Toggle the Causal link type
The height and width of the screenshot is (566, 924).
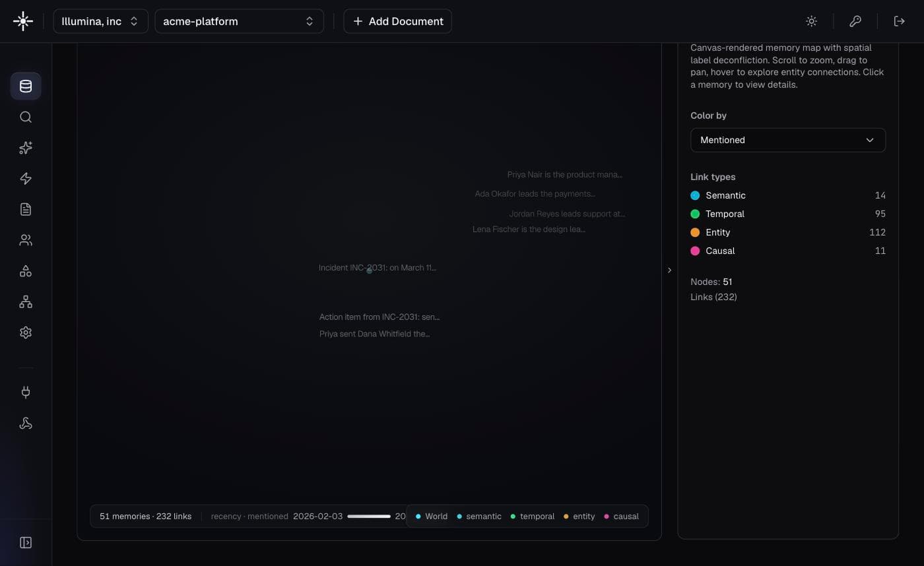(x=788, y=251)
